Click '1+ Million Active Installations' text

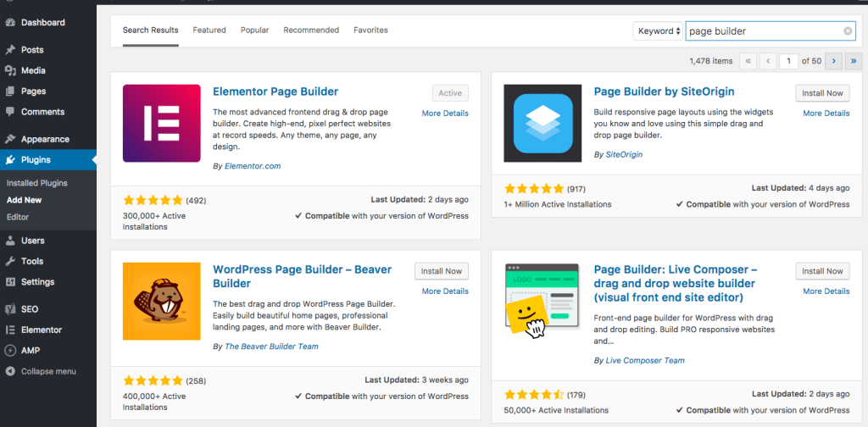558,204
